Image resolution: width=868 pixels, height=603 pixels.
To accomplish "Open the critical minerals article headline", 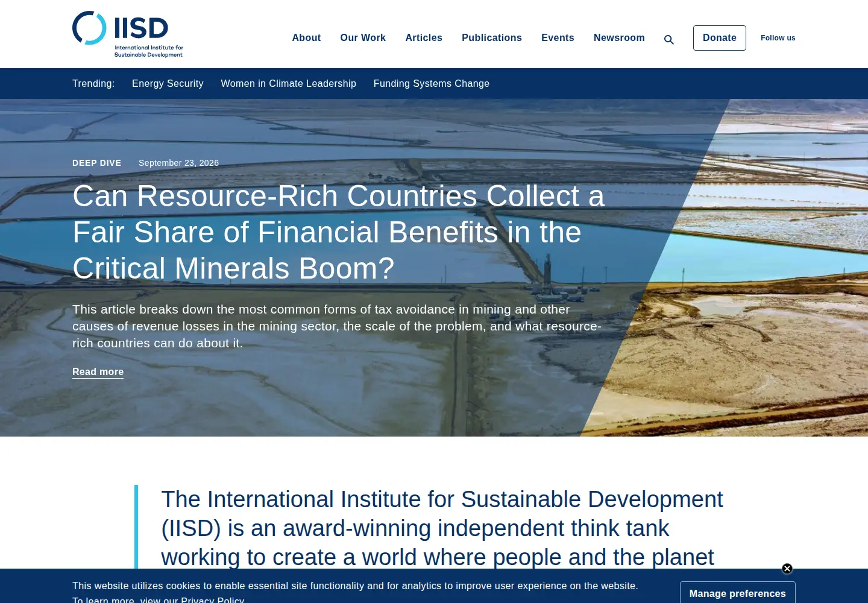I will click(338, 232).
